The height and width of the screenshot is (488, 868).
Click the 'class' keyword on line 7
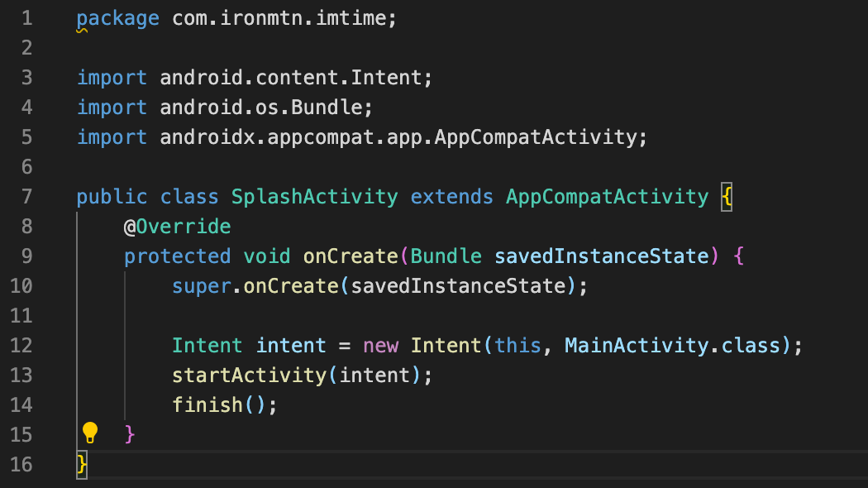pyautogui.click(x=189, y=197)
